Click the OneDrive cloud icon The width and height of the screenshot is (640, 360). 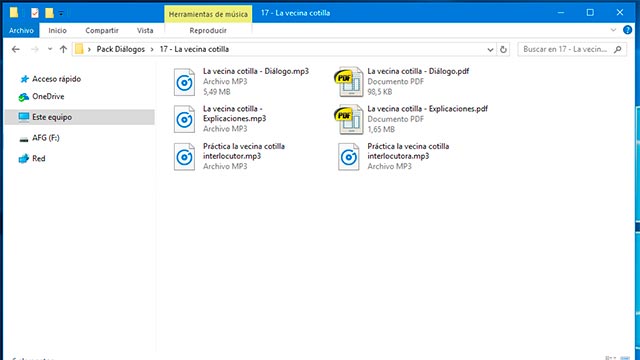[24, 97]
